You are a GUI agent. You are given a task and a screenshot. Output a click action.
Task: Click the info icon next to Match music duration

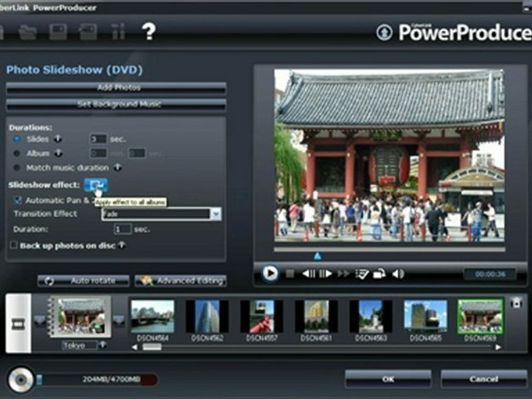(117, 167)
